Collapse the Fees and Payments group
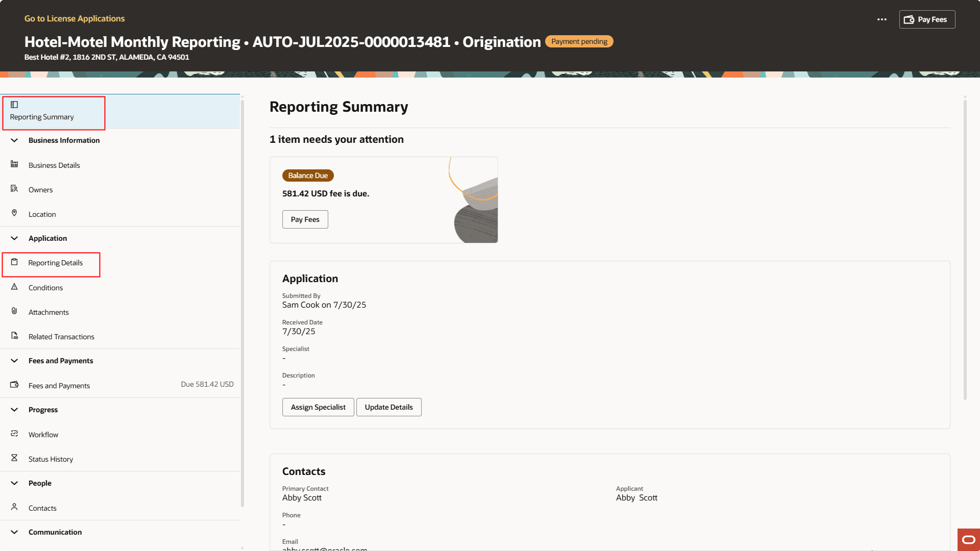Viewport: 980px width, 551px height. pos(14,361)
